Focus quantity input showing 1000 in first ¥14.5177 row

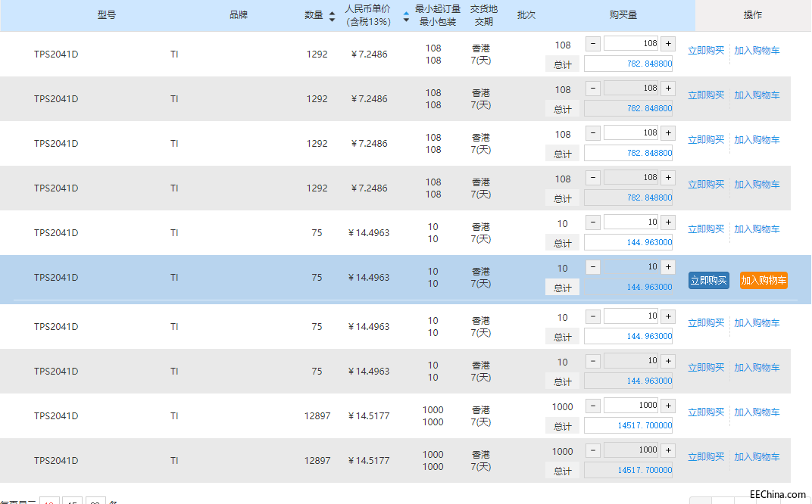click(631, 405)
